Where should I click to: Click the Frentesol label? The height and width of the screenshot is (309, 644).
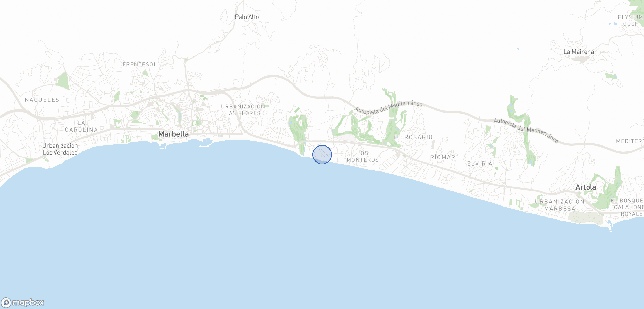coord(140,65)
